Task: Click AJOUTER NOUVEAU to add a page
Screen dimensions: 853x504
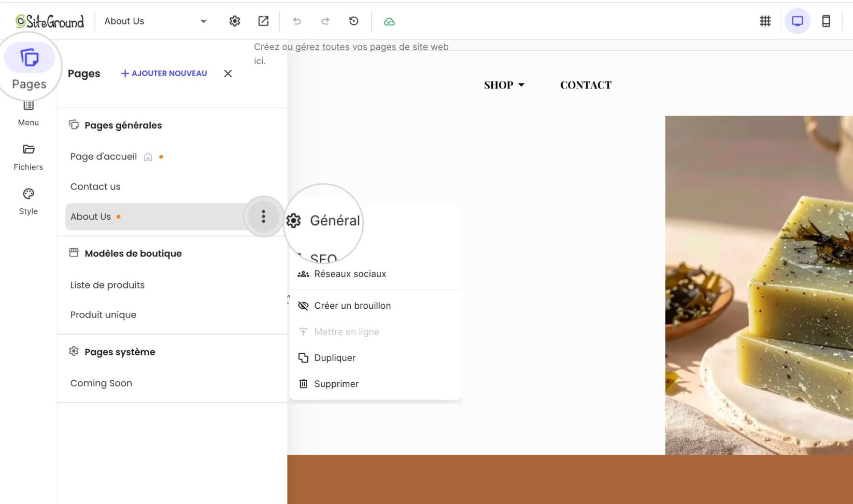Action: 164,74
